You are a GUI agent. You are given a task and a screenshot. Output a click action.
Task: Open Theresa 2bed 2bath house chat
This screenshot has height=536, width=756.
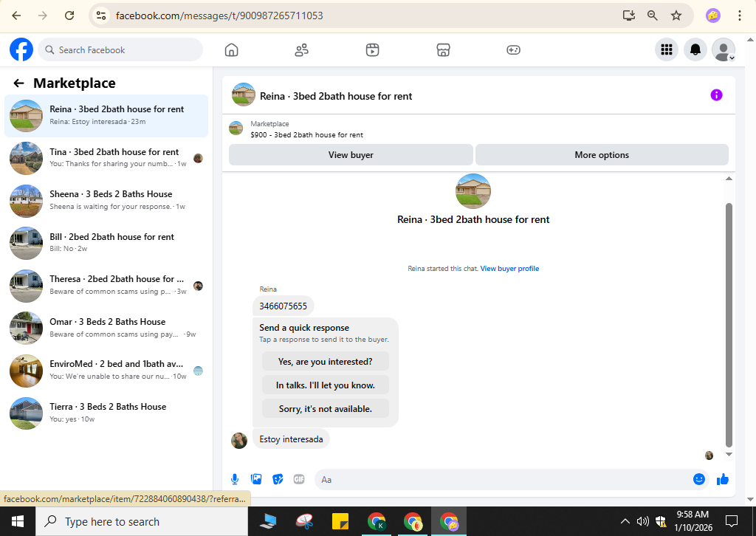tap(106, 286)
